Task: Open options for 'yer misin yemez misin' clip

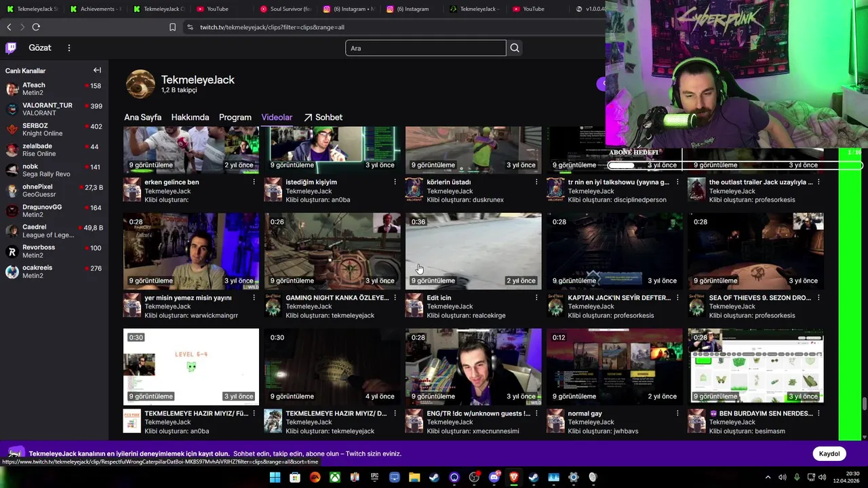Action: 254,298
